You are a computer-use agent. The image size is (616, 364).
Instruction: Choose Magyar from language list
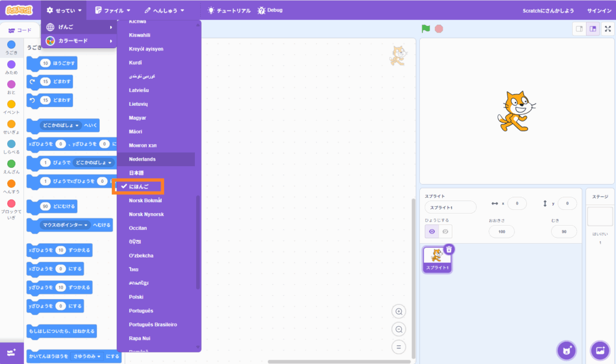(x=156, y=118)
